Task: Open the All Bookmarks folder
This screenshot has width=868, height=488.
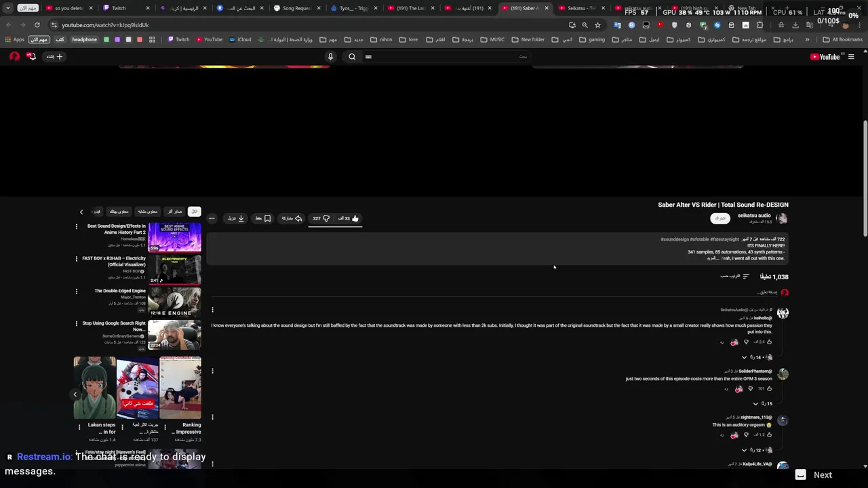Action: click(842, 40)
